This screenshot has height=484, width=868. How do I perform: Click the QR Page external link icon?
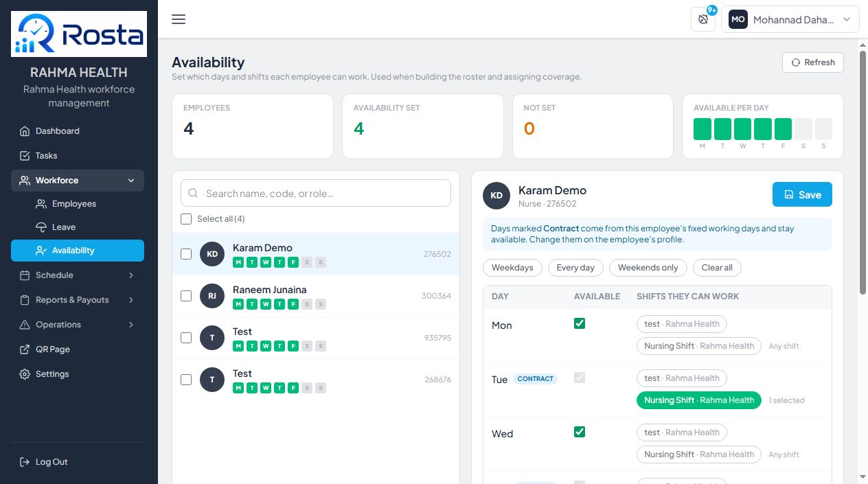click(x=25, y=349)
